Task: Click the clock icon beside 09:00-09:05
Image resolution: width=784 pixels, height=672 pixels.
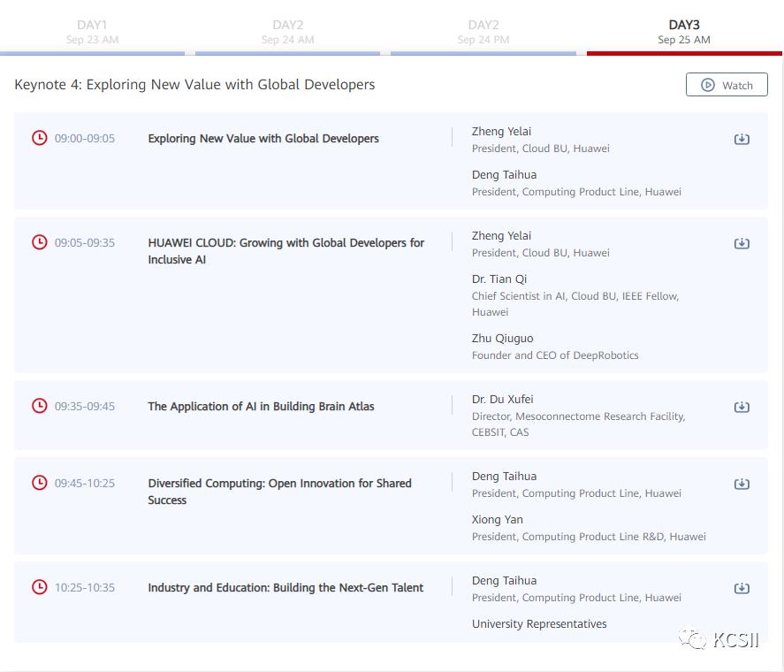Action: pos(40,138)
